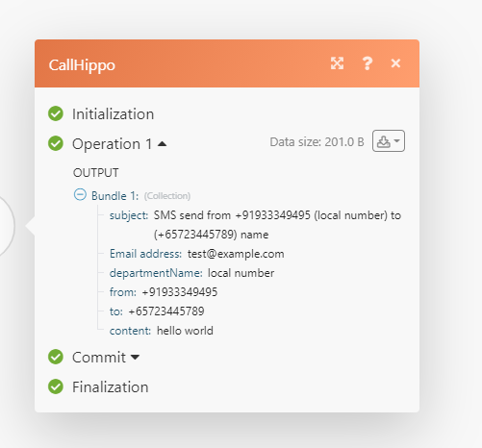Select the 'hello world' content value
The image size is (482, 448).
(x=185, y=331)
